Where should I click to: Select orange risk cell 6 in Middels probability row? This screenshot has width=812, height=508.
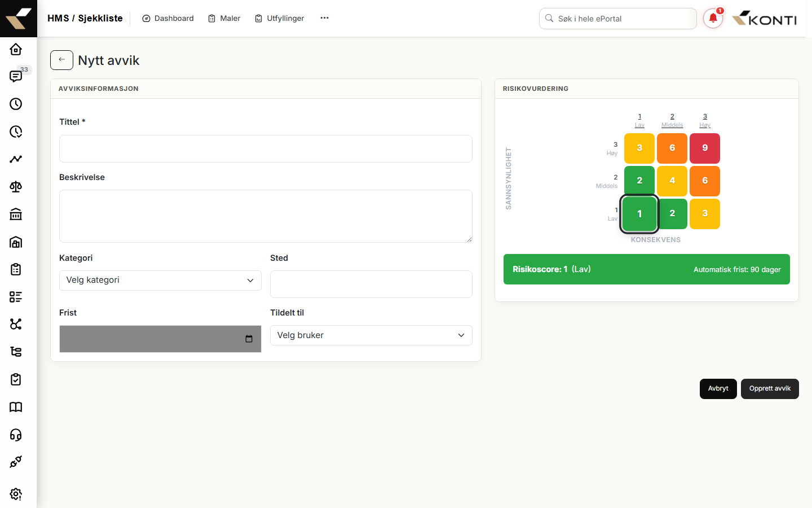click(705, 181)
